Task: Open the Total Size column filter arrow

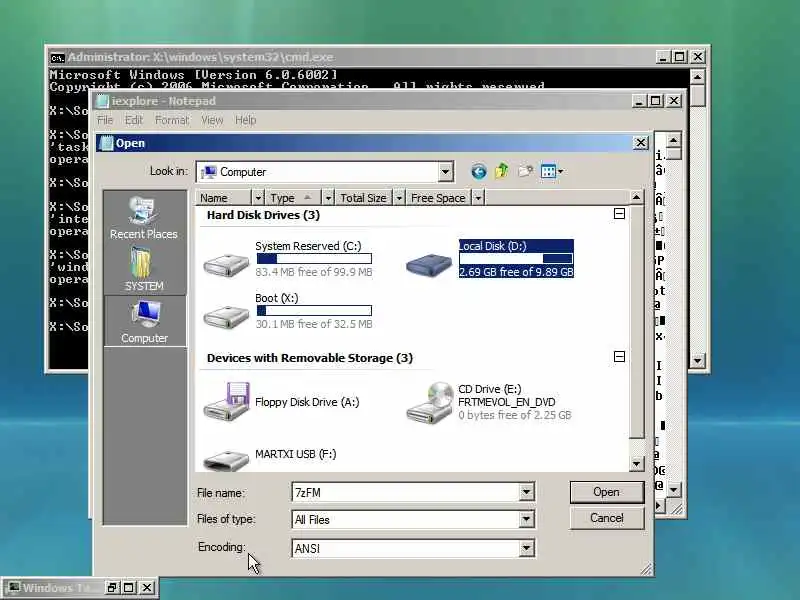Action: (399, 198)
